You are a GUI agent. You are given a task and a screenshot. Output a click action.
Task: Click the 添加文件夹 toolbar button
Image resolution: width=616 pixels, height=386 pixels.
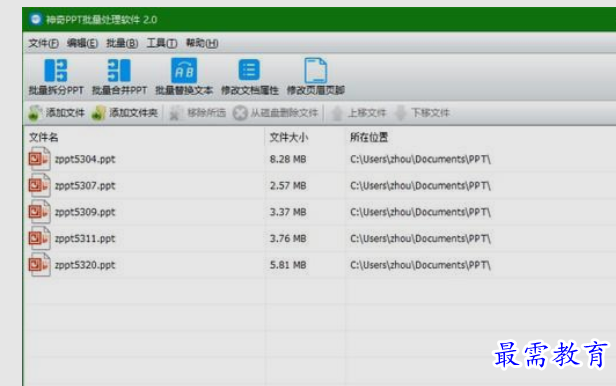pyautogui.click(x=125, y=113)
